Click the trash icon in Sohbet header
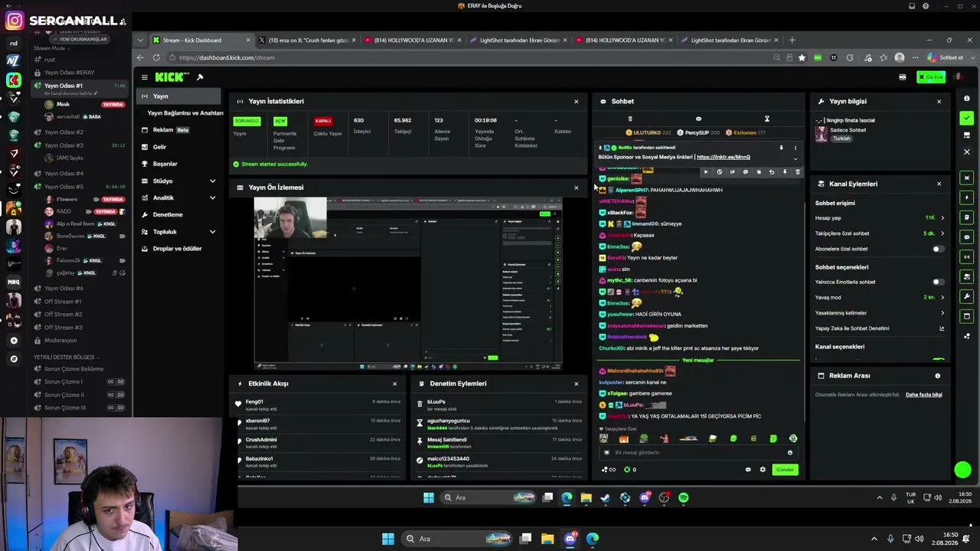The image size is (980, 551). click(x=630, y=119)
